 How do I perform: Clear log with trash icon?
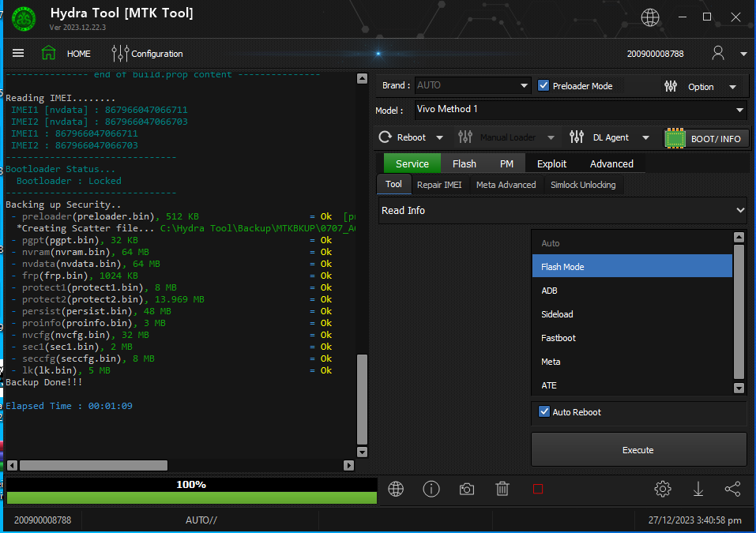[502, 489]
